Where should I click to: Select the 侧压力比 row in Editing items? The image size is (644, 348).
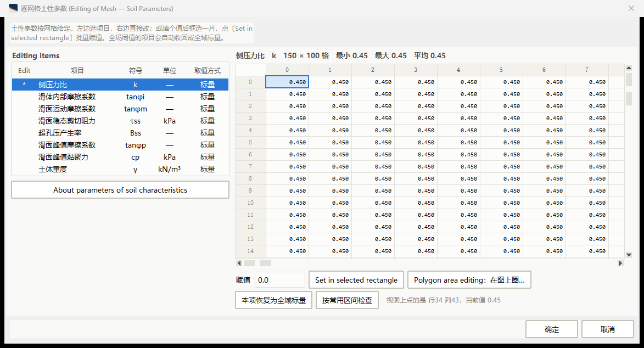click(x=120, y=85)
